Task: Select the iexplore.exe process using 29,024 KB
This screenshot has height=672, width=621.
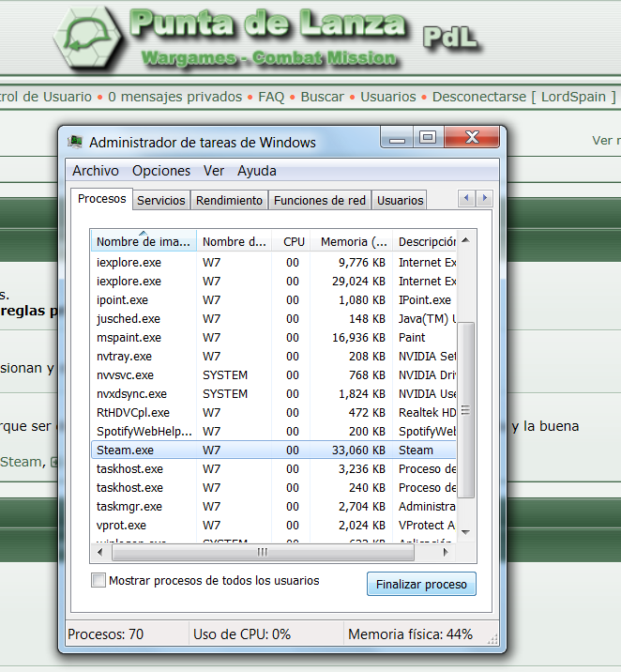Action: [x=273, y=282]
